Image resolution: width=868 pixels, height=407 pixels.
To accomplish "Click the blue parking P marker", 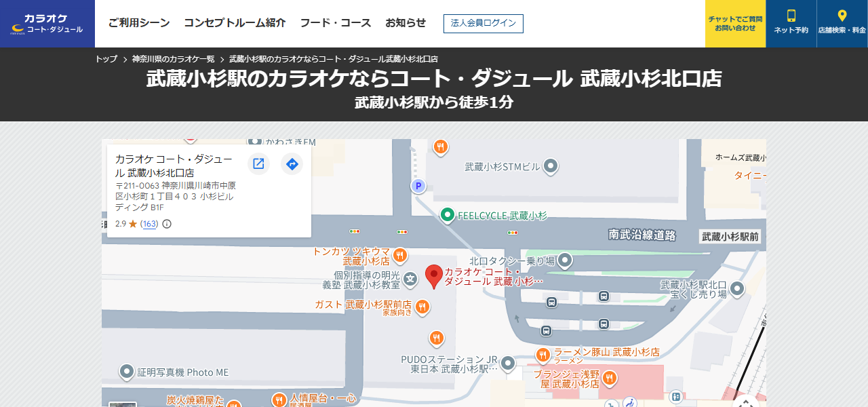I will coord(418,185).
